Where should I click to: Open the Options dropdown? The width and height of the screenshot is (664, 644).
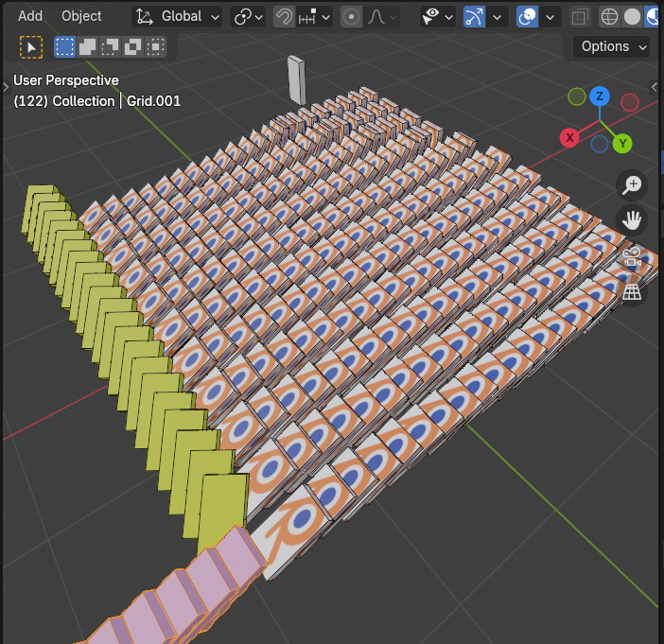click(611, 46)
